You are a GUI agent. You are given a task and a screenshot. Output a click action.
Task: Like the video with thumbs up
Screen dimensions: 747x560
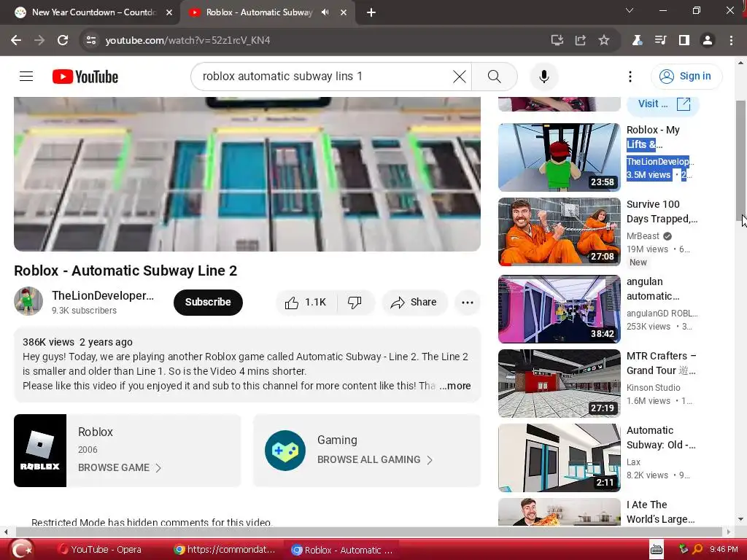pyautogui.click(x=306, y=303)
